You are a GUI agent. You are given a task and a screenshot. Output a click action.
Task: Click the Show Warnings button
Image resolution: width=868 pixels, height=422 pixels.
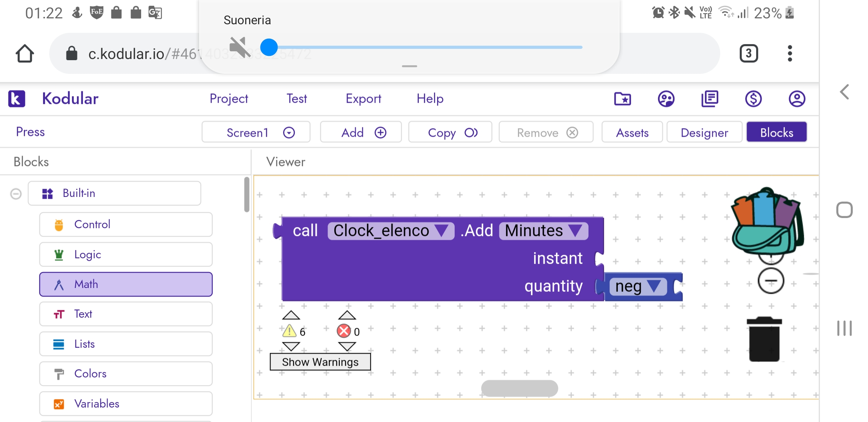[x=320, y=362]
